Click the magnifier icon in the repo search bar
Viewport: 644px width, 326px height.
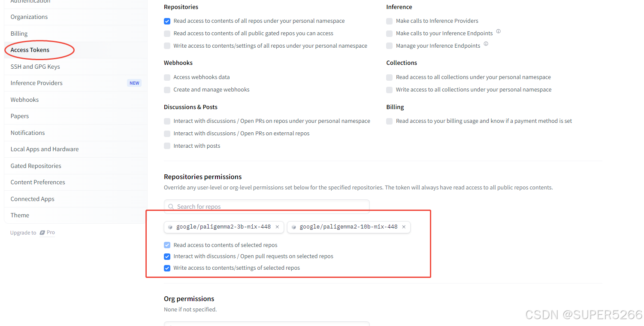[x=171, y=207]
